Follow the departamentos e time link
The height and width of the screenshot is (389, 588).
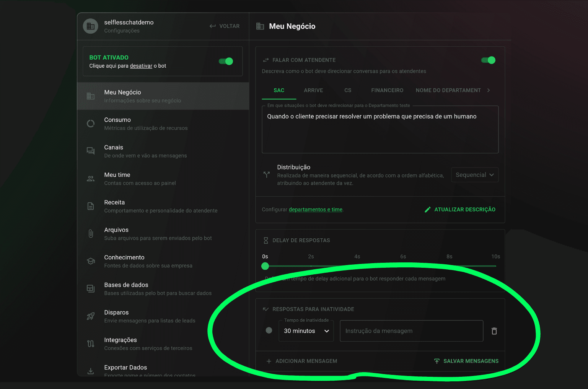coord(316,210)
